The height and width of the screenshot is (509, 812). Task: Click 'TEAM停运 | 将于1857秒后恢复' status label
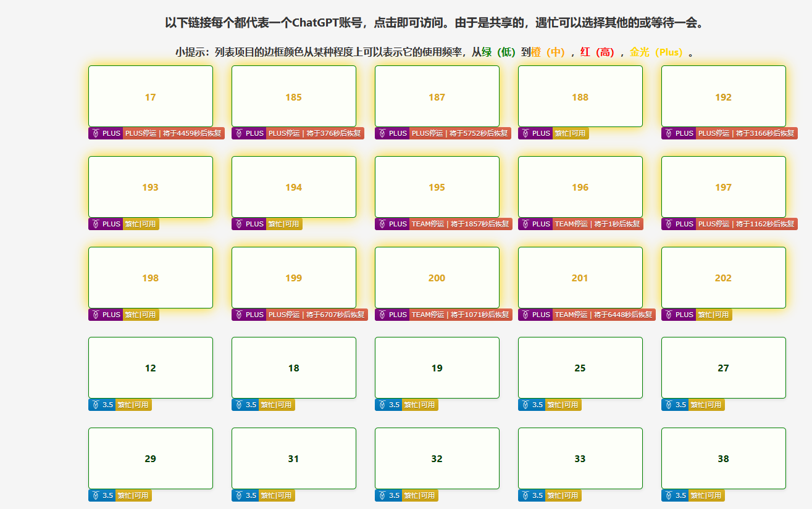tap(461, 224)
